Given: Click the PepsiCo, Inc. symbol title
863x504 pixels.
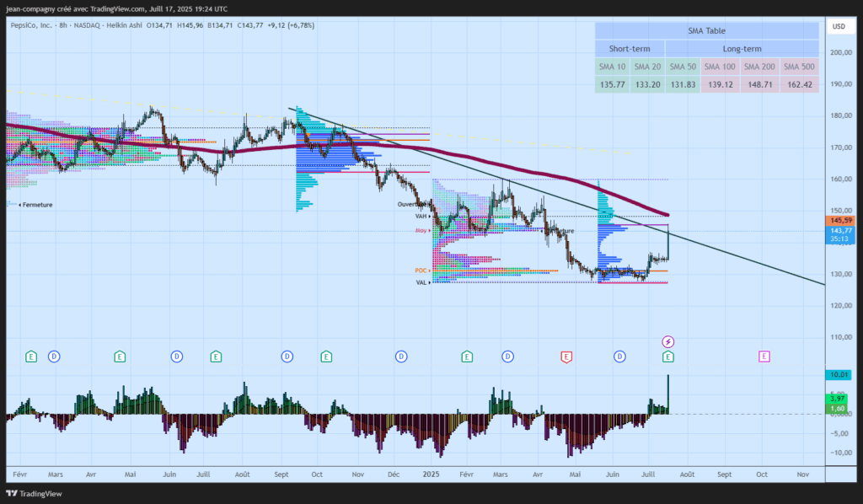Looking at the screenshot, I should [x=35, y=25].
